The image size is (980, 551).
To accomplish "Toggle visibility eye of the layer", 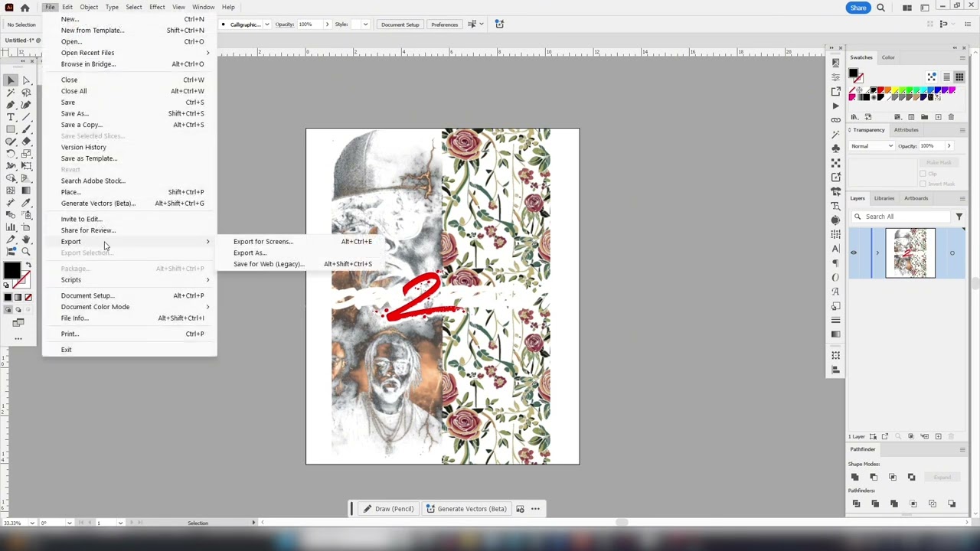I will (x=854, y=253).
